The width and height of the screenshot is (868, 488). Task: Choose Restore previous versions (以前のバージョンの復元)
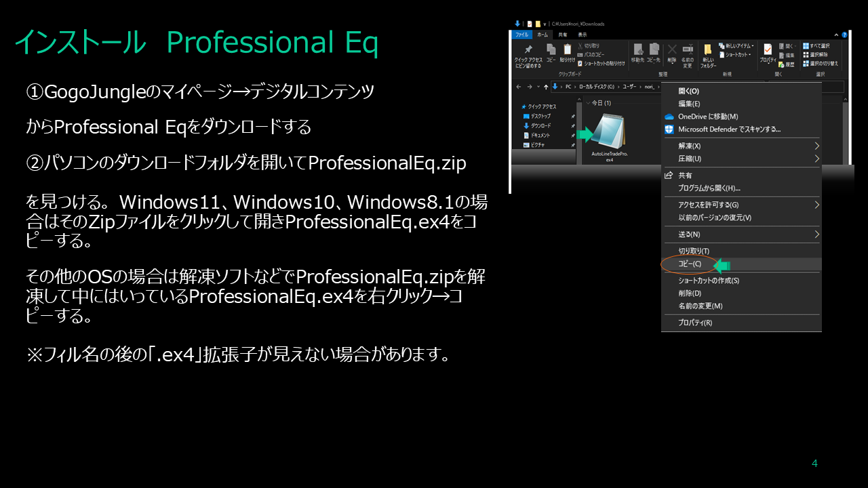click(x=741, y=218)
